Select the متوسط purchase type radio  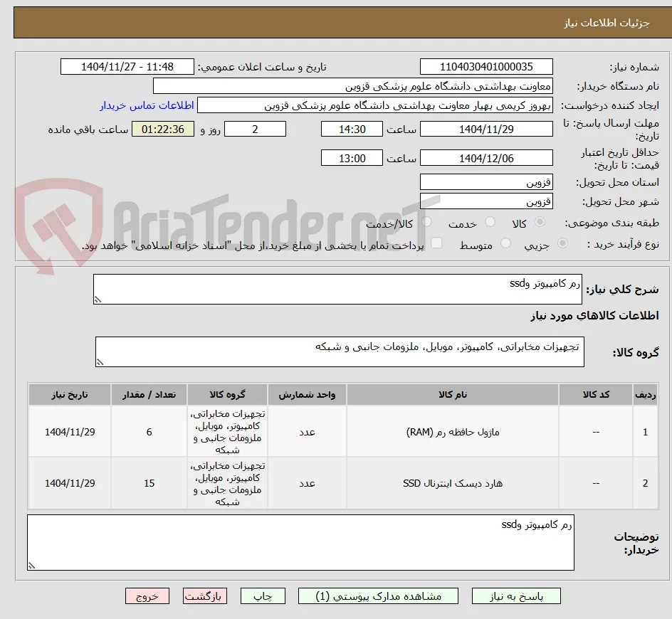505,243
